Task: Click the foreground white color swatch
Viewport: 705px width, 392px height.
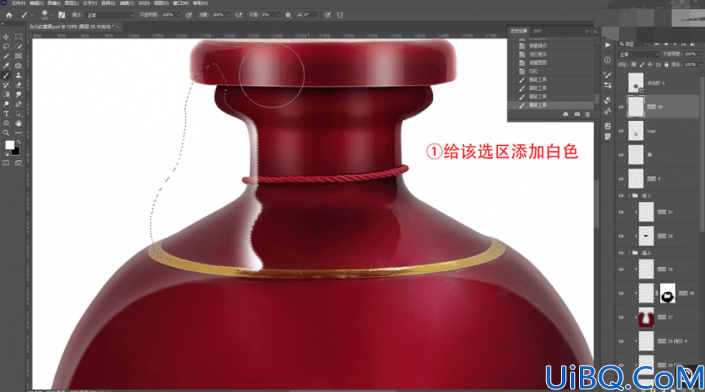Action: tap(9, 145)
